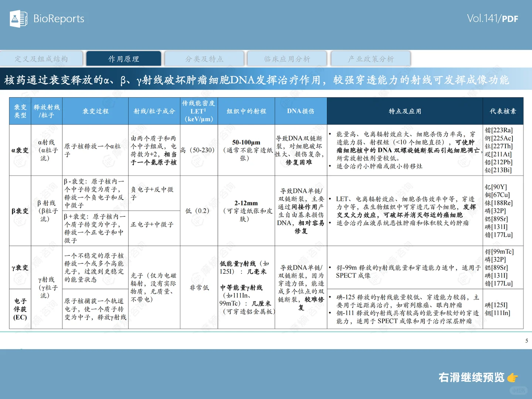
Task: Click the 代表核素 column header
Action: 503,111
